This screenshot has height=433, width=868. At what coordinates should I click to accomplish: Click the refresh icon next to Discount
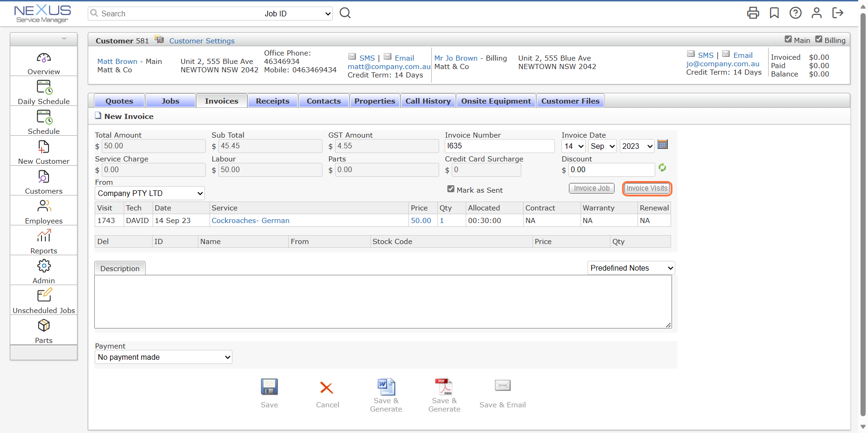(x=662, y=168)
